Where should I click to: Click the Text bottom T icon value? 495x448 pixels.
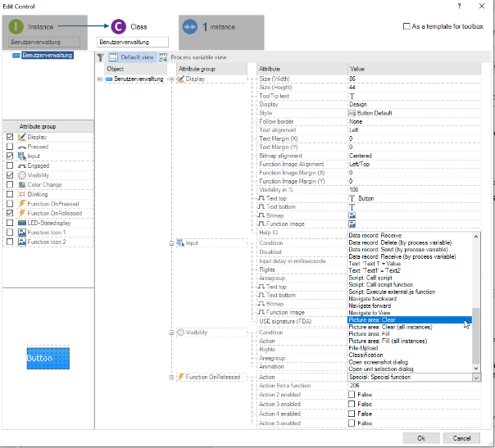352,207
